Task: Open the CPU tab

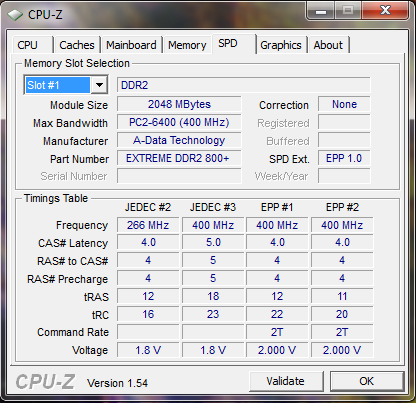Action: pyautogui.click(x=32, y=45)
